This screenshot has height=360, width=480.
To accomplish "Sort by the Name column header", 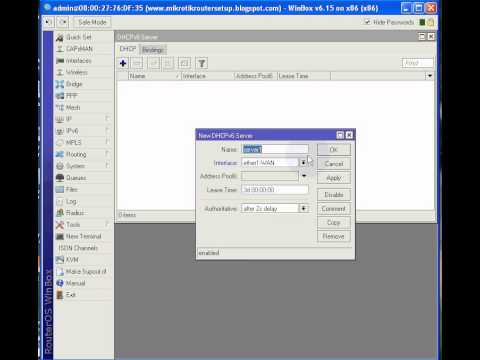I will pos(154,76).
